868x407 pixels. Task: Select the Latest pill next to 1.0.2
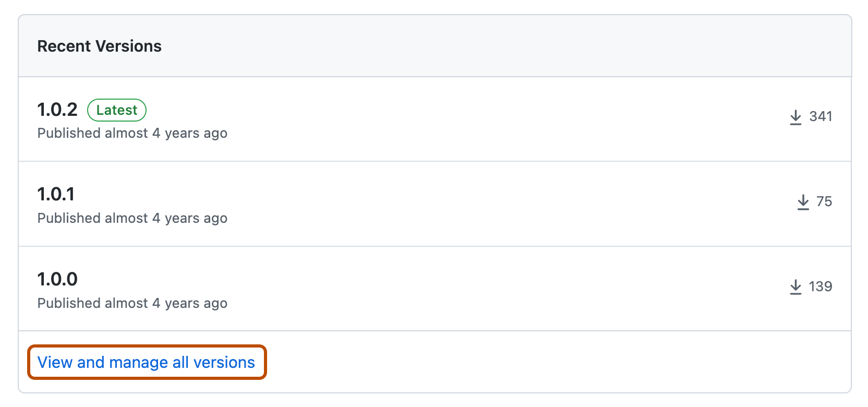(x=116, y=110)
